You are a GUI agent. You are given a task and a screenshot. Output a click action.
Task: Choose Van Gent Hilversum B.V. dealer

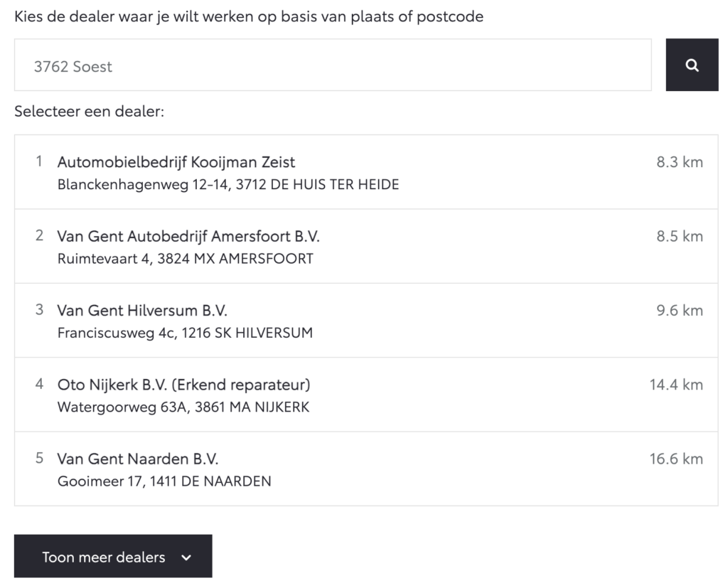(x=366, y=321)
